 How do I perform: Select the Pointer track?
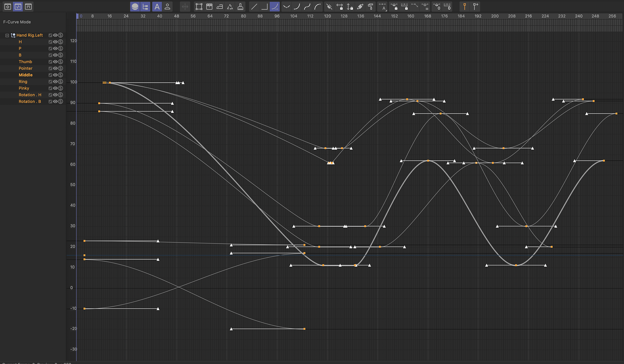[x=26, y=68]
